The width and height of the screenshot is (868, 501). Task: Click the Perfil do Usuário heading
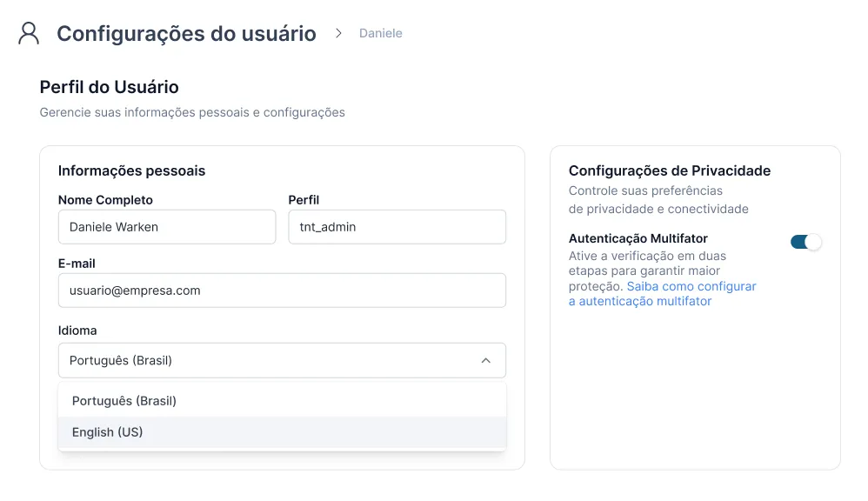coord(109,87)
